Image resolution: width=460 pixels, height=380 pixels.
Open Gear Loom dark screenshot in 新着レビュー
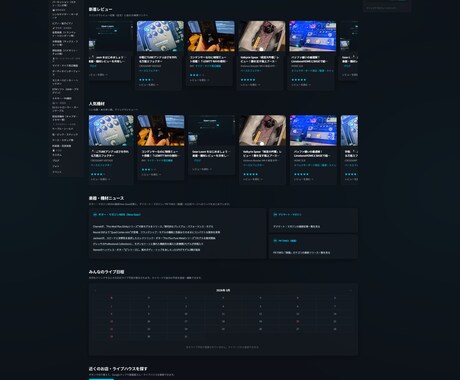tap(110, 36)
